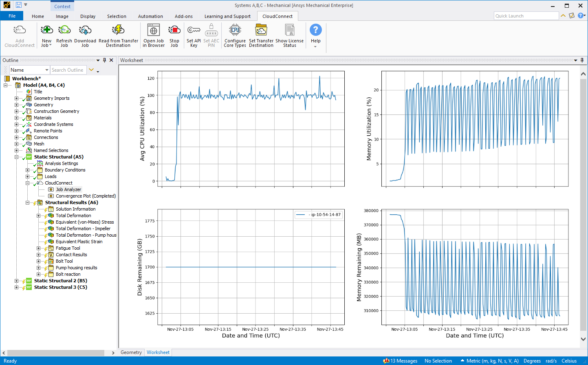
Task: Click Show License Status
Action: click(x=289, y=36)
